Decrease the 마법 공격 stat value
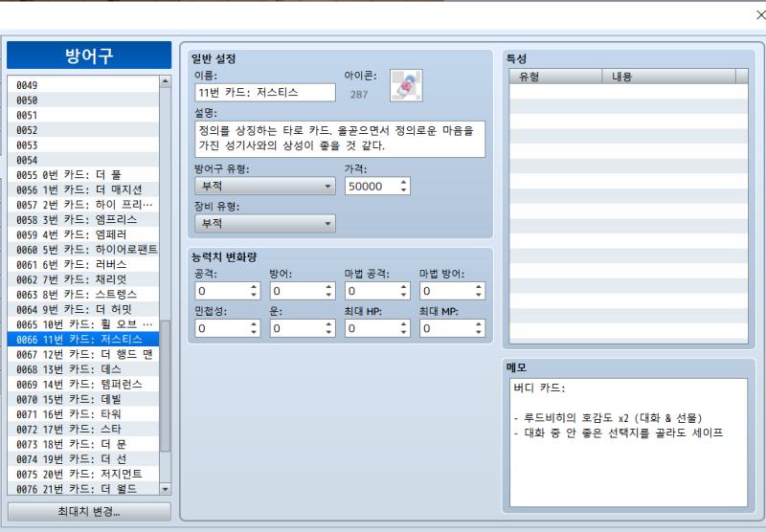This screenshot has height=532, width=766. coord(403,295)
